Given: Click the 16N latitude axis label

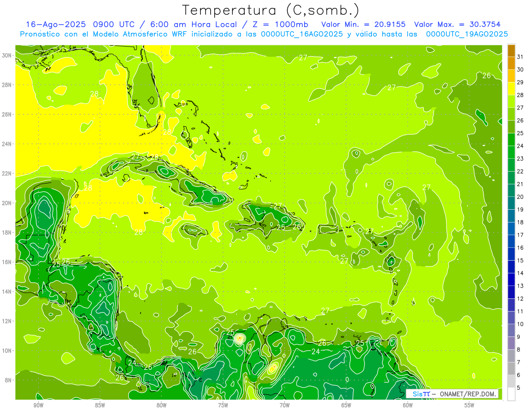Looking at the screenshot, I should [x=8, y=262].
